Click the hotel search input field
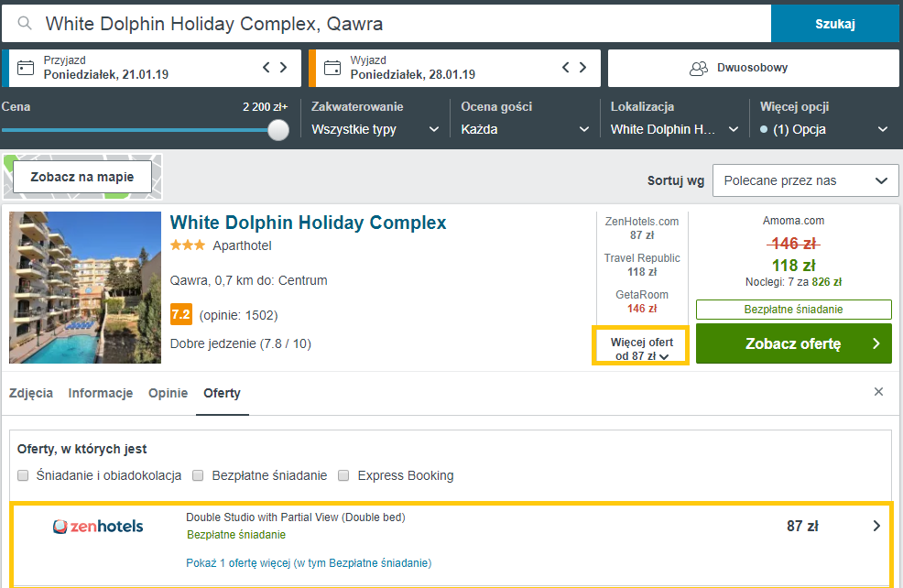This screenshot has height=588, width=903. tap(386, 24)
